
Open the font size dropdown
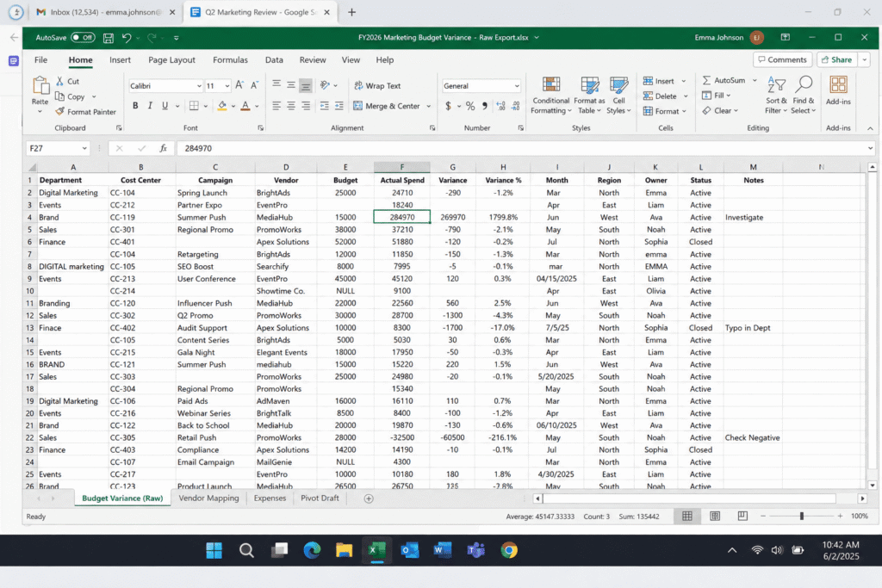point(227,86)
